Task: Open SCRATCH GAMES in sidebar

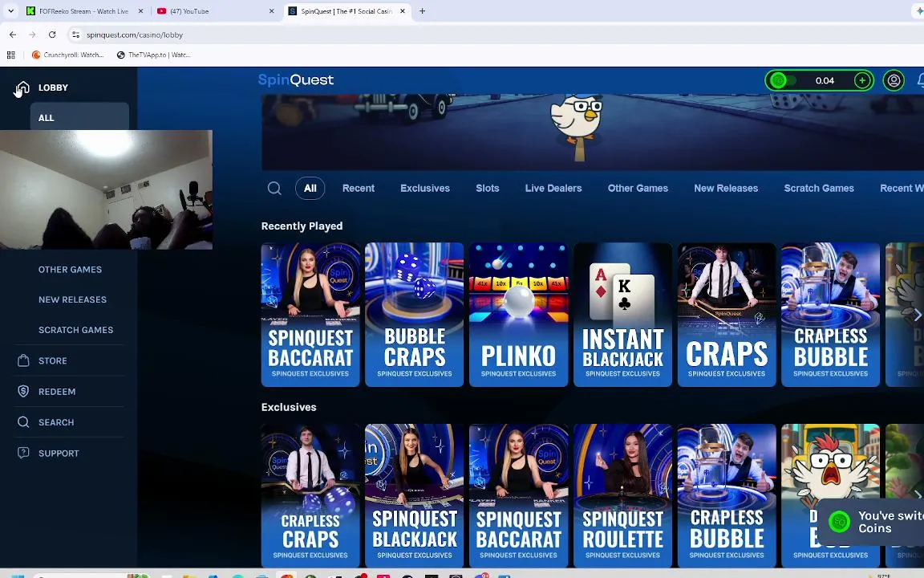Action: pos(75,330)
